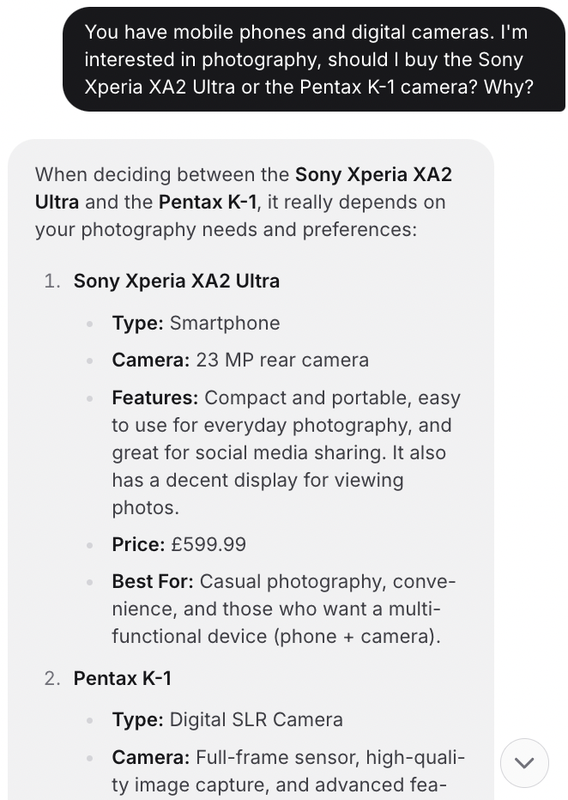
Task: Click the 'has a decent display for viewing' line
Action: coord(258,481)
